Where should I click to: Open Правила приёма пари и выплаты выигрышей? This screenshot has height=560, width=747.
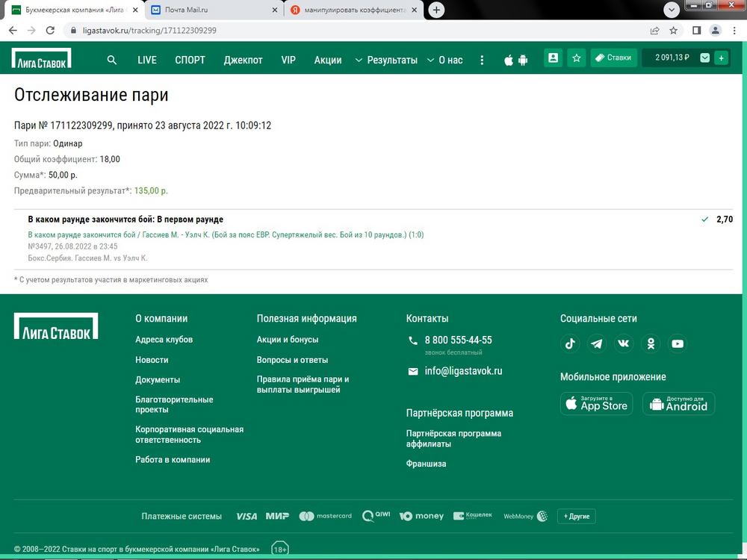pos(303,385)
